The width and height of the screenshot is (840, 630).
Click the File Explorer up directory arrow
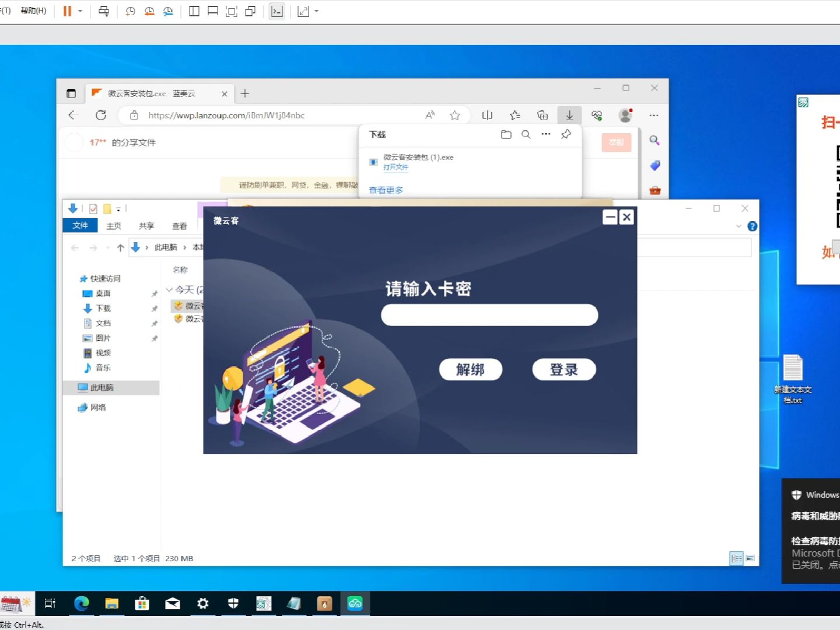[x=120, y=247]
